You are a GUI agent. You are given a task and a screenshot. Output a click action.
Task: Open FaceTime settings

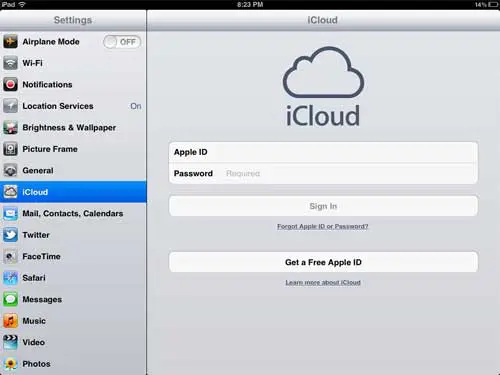pyautogui.click(x=73, y=256)
